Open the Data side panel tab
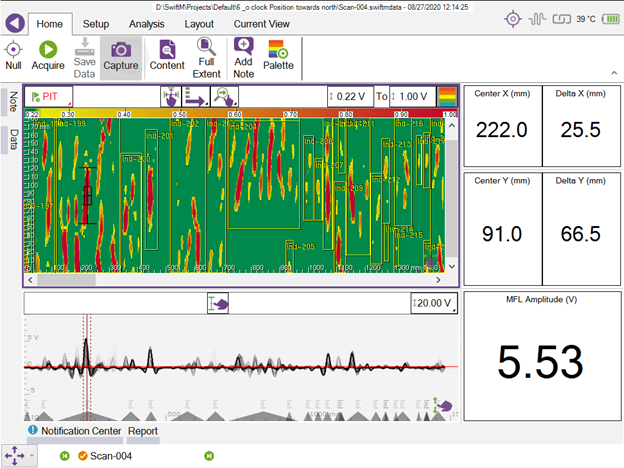Screen dimensions: 624x468 coord(14,139)
